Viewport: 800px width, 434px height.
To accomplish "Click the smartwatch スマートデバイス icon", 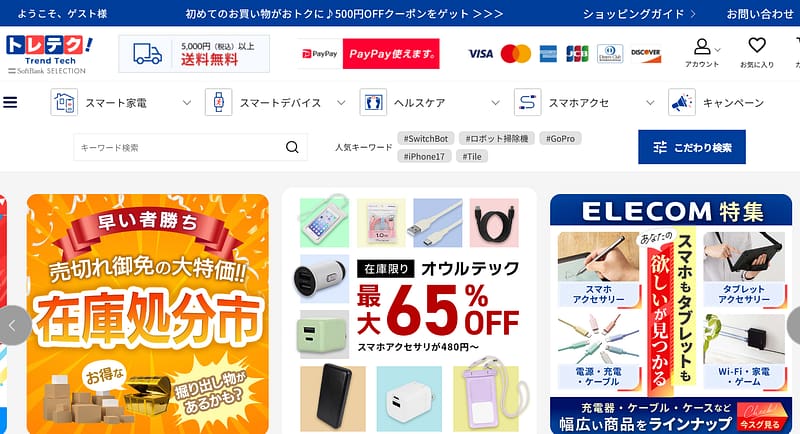I will (219, 102).
